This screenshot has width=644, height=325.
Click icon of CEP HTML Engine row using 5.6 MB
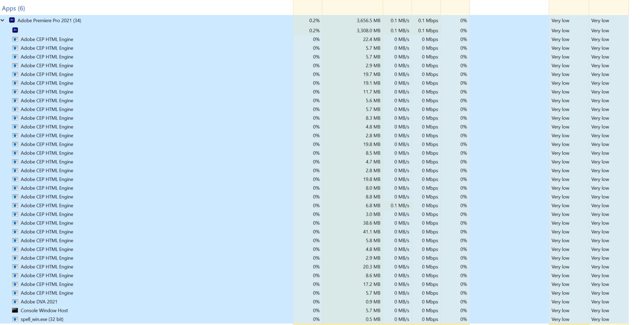[15, 100]
